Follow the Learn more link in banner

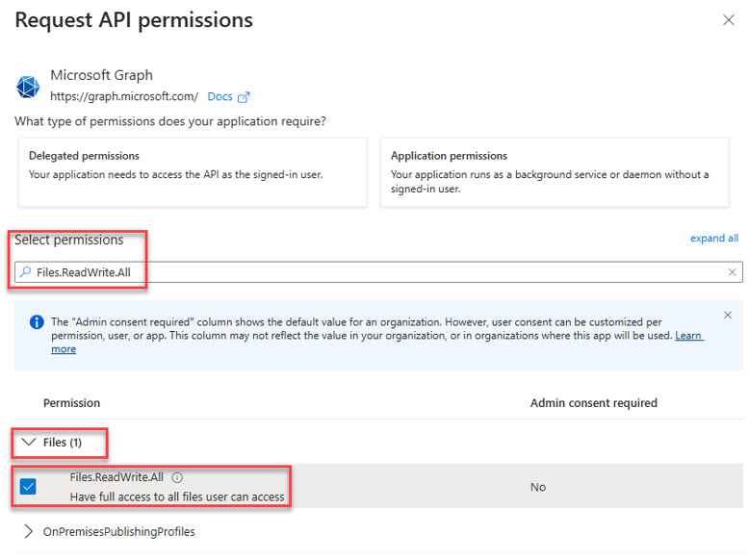(x=377, y=343)
